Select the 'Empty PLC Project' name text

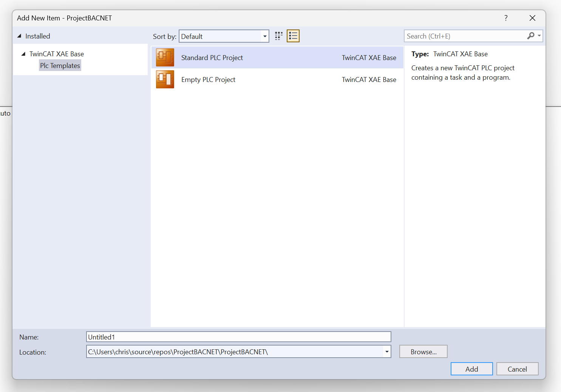(x=208, y=80)
